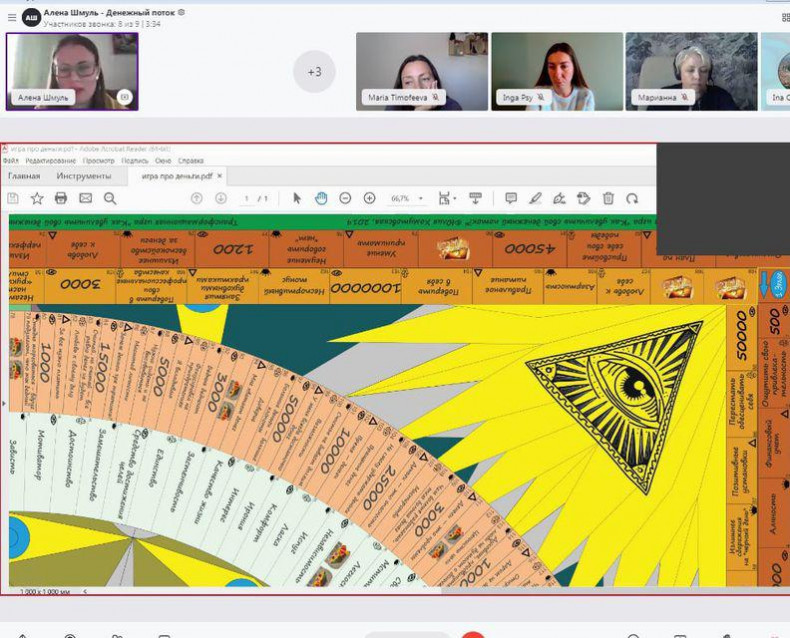
Task: Choose the arrow selection tool
Action: click(x=297, y=198)
